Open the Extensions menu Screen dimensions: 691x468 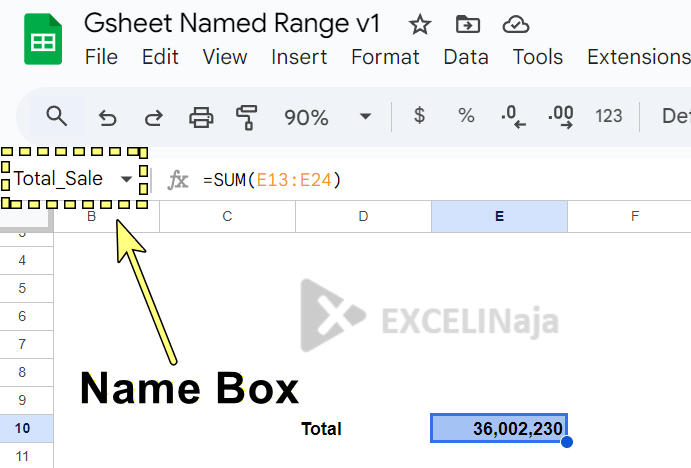pyautogui.click(x=639, y=57)
